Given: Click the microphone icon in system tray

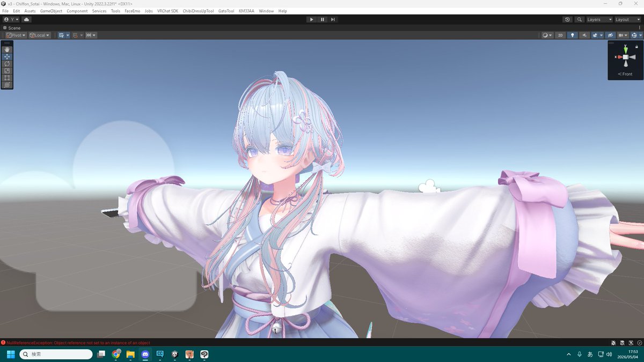Looking at the screenshot, I should 580,354.
